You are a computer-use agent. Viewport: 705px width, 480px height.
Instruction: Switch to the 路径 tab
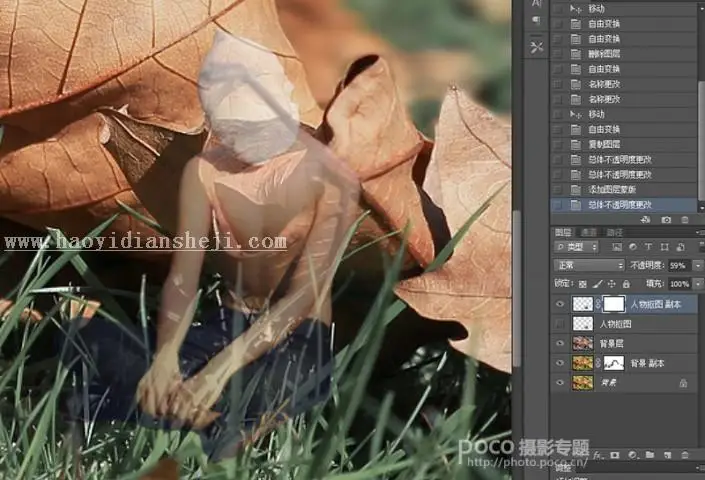pyautogui.click(x=615, y=232)
